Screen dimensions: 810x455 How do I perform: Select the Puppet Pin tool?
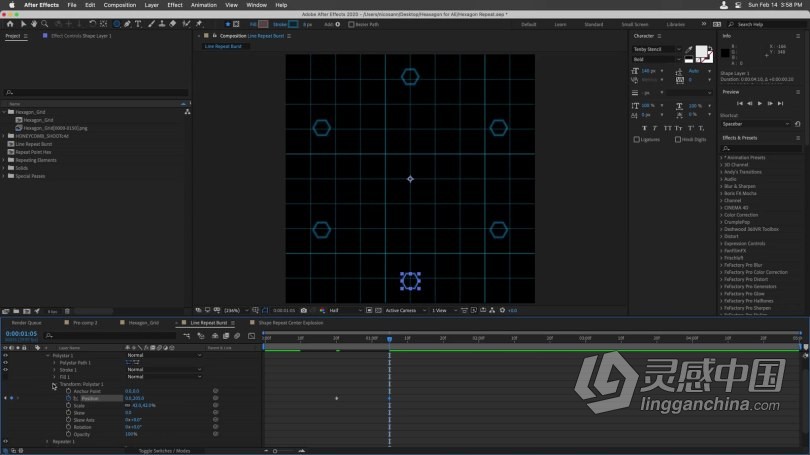pos(199,24)
